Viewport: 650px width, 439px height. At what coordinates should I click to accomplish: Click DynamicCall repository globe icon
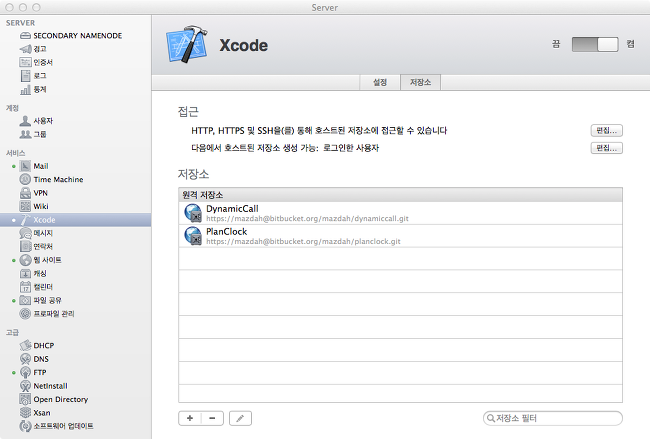[193, 213]
